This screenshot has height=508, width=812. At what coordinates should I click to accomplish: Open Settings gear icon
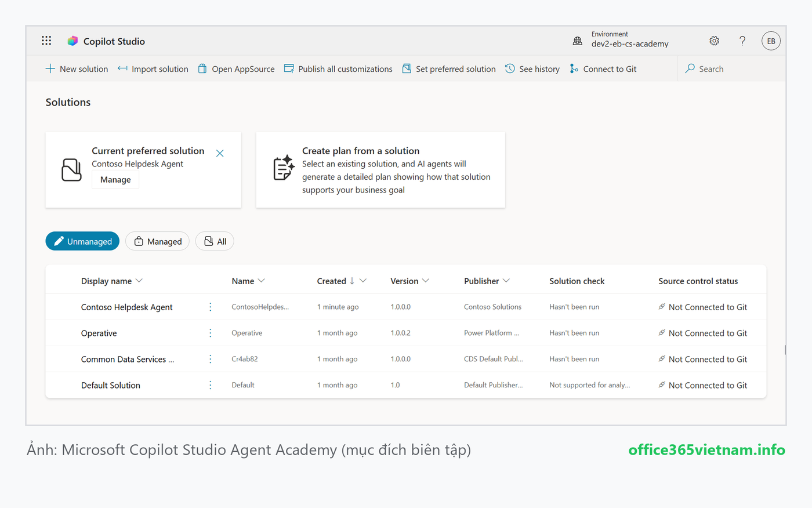(x=714, y=41)
